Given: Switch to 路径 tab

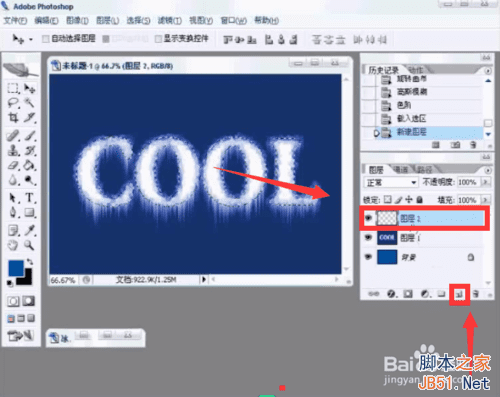Looking at the screenshot, I should pos(424,170).
